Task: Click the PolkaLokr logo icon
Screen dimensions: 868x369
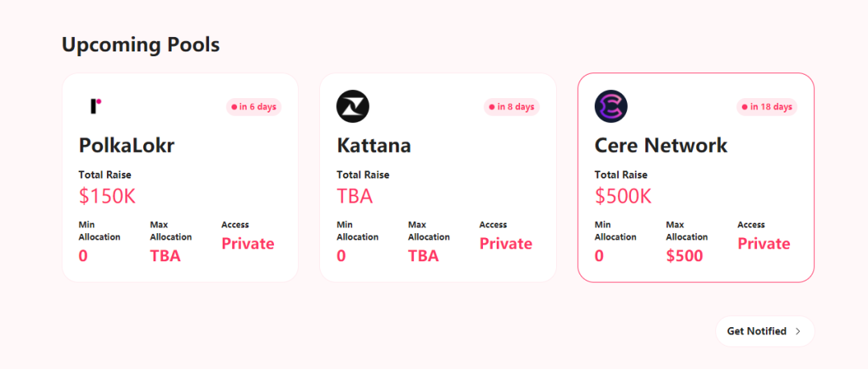Action: click(96, 106)
